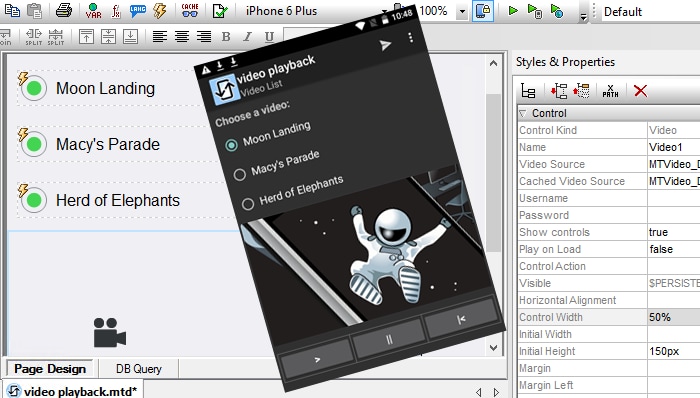Toggle italic formatting
The width and height of the screenshot is (700, 398).
click(248, 37)
